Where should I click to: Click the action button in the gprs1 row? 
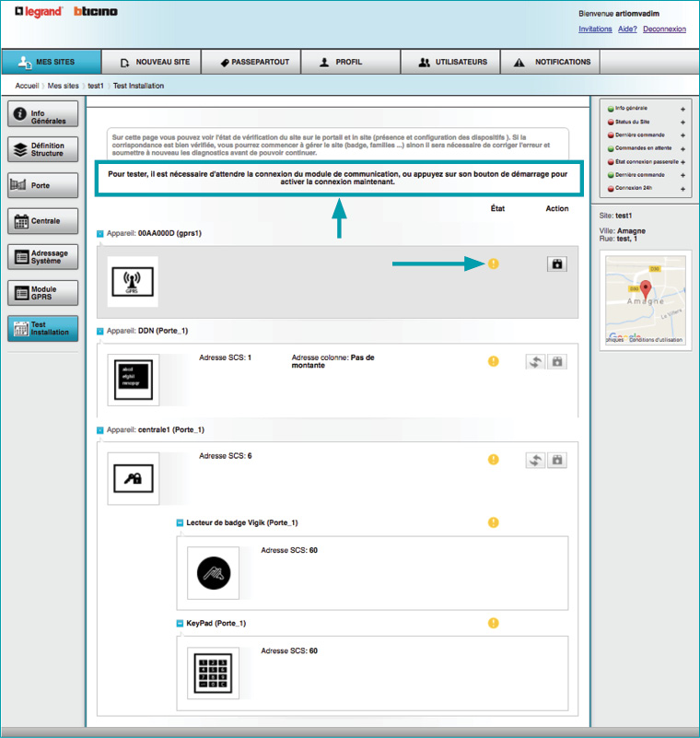(556, 264)
